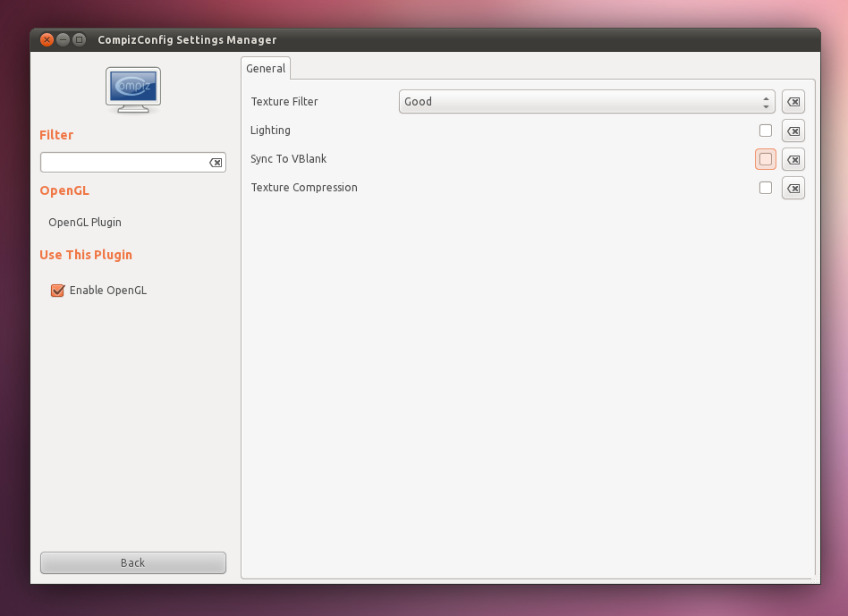Open the Texture Filter dropdown
Screen dimensions: 848x616
pos(587,102)
